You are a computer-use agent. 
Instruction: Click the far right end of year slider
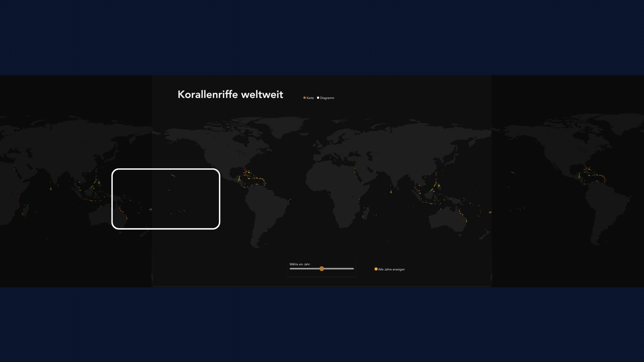coord(353,269)
